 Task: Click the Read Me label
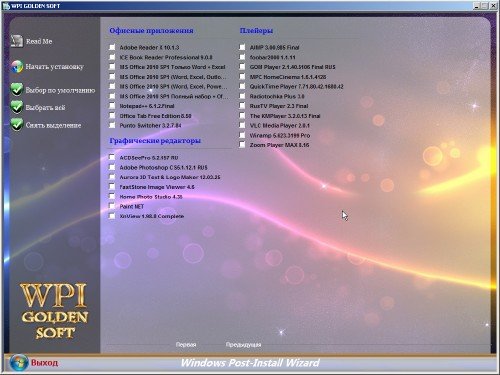39,41
